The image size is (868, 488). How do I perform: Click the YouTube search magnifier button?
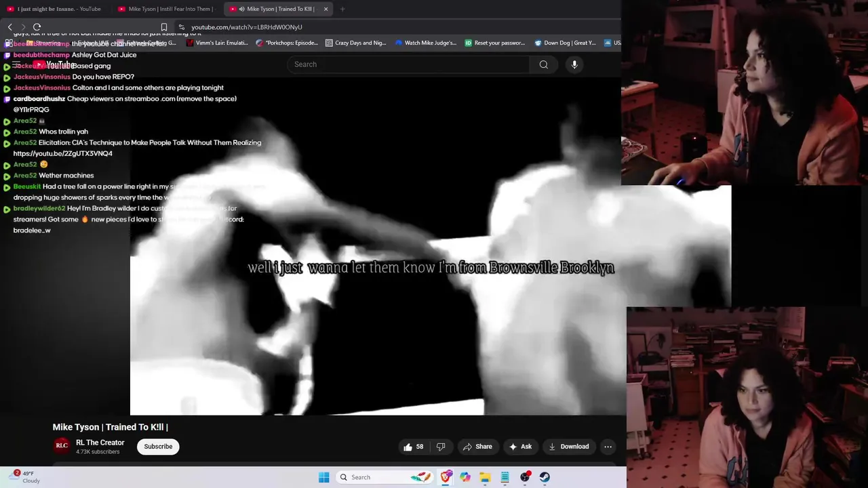coord(543,64)
